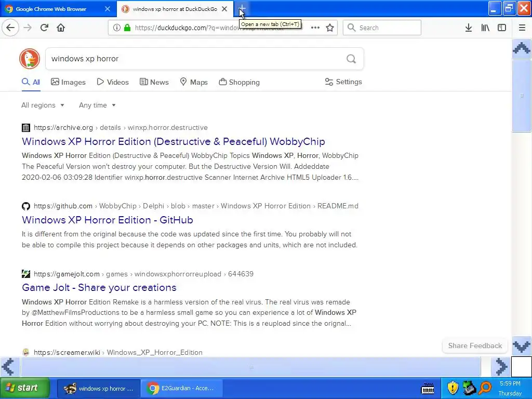Switch to Google Chrome Web Browser tab
The image size is (532, 399).
pos(58,9)
